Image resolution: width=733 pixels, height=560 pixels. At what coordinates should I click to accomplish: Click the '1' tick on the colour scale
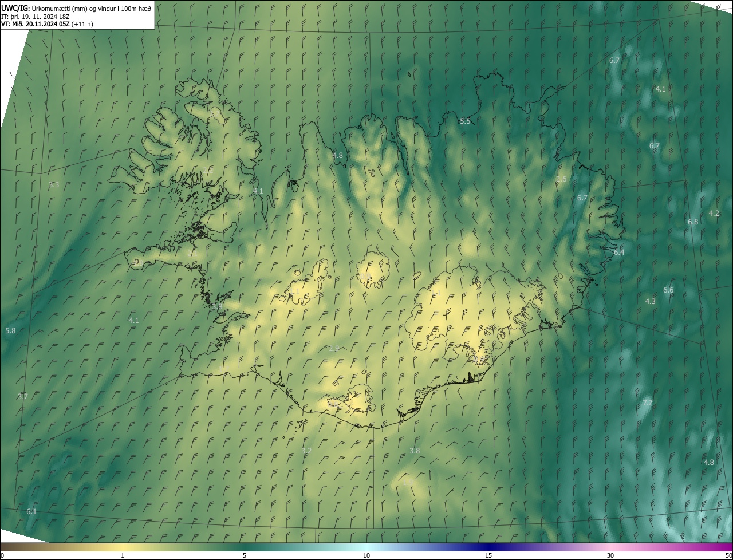[123, 555]
